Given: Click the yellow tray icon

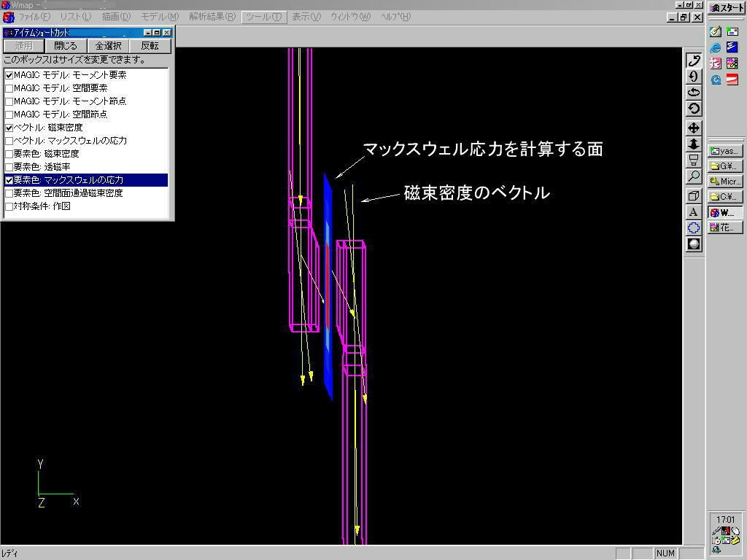Looking at the screenshot, I should click(x=735, y=540).
